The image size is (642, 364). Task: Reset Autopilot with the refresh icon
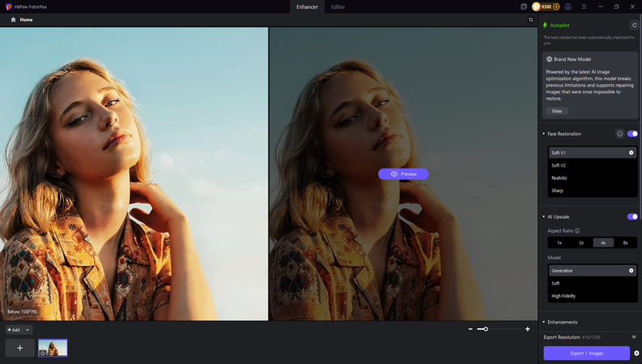634,25
